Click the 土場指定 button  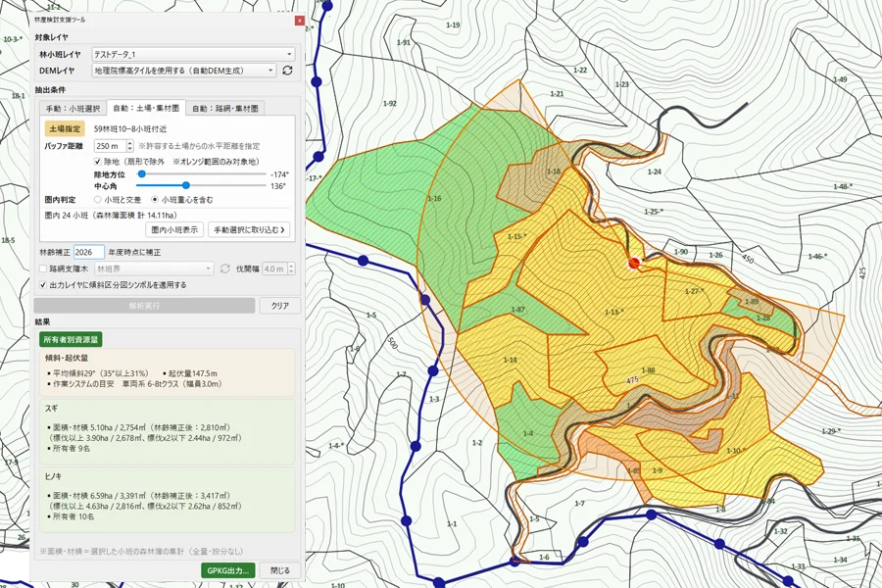65,128
